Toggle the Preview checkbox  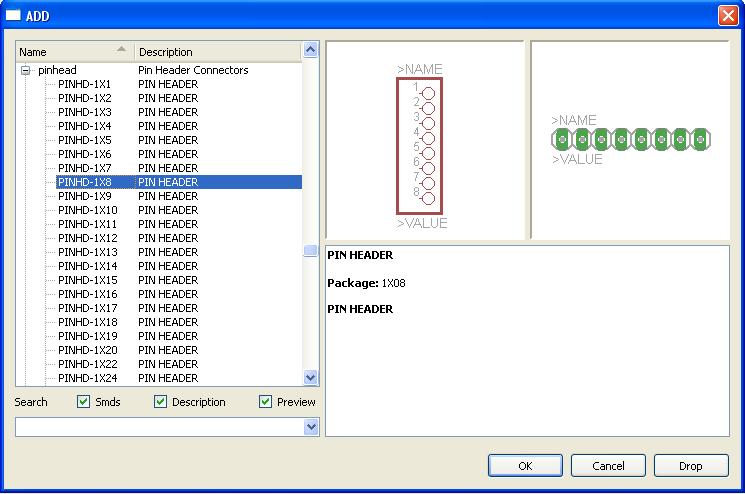[x=265, y=402]
